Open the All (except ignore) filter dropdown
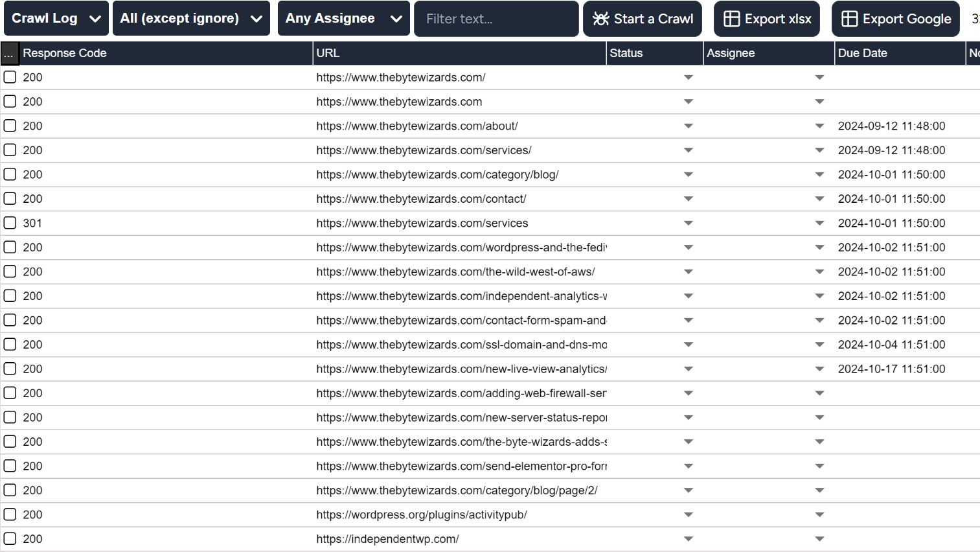Screen dimensions: 980x552 click(x=191, y=19)
